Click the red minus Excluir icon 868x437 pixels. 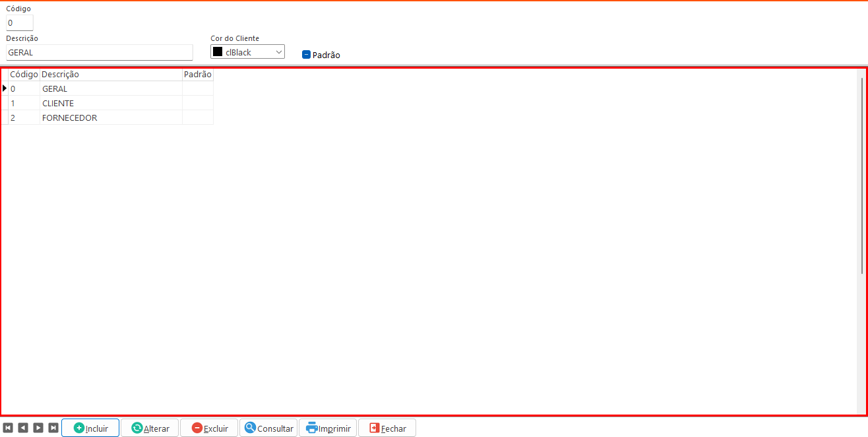[197, 428]
